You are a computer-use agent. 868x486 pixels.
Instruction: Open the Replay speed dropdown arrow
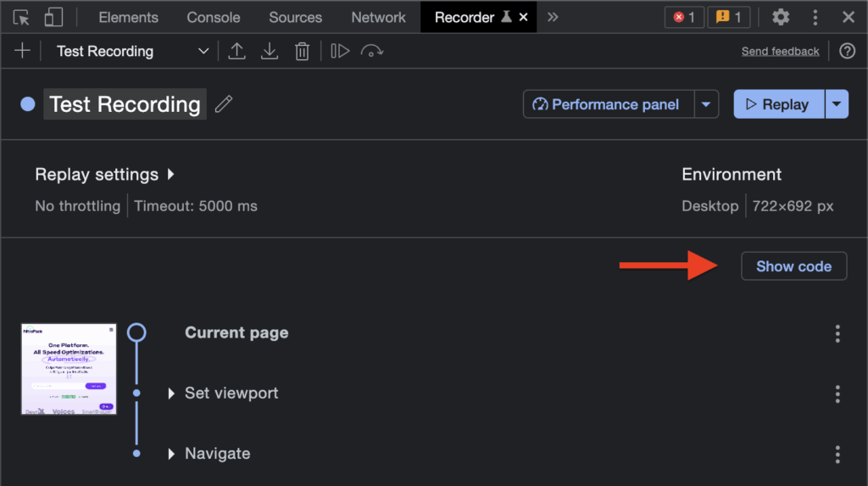point(837,104)
